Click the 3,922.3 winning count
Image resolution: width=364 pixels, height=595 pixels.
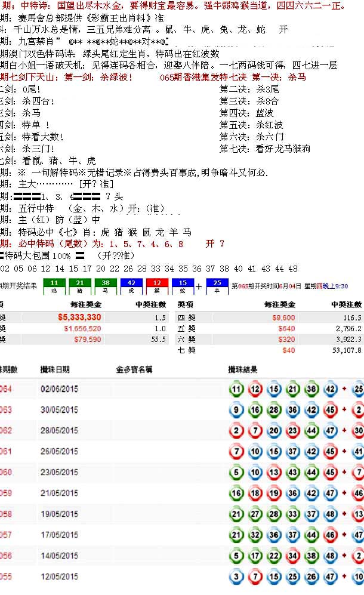[349, 339]
